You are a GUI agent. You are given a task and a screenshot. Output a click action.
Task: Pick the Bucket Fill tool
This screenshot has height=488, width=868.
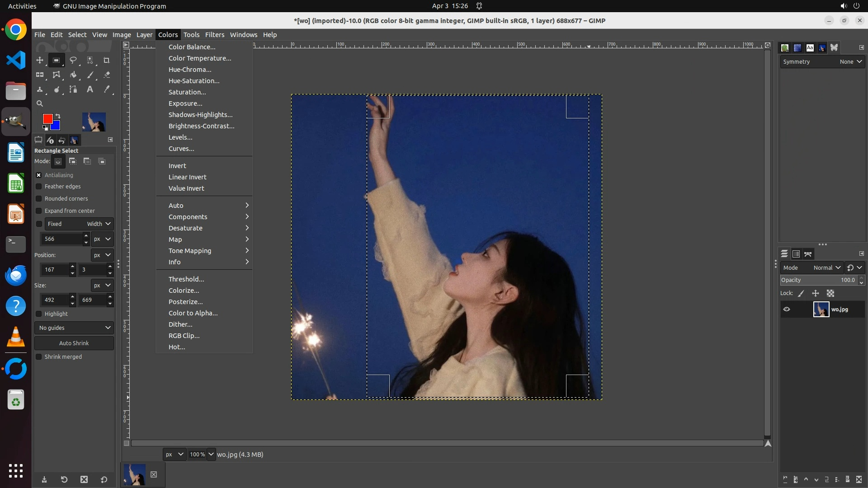point(73,75)
